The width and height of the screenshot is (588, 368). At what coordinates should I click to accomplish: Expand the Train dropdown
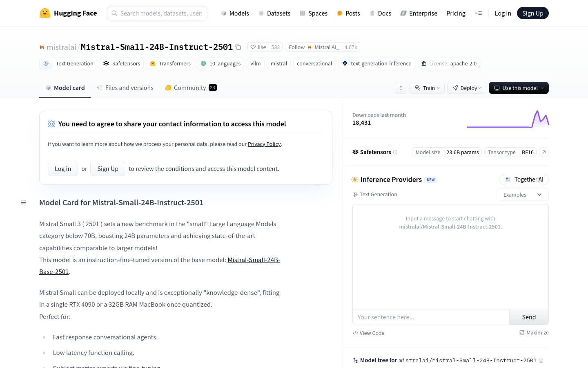tap(427, 88)
